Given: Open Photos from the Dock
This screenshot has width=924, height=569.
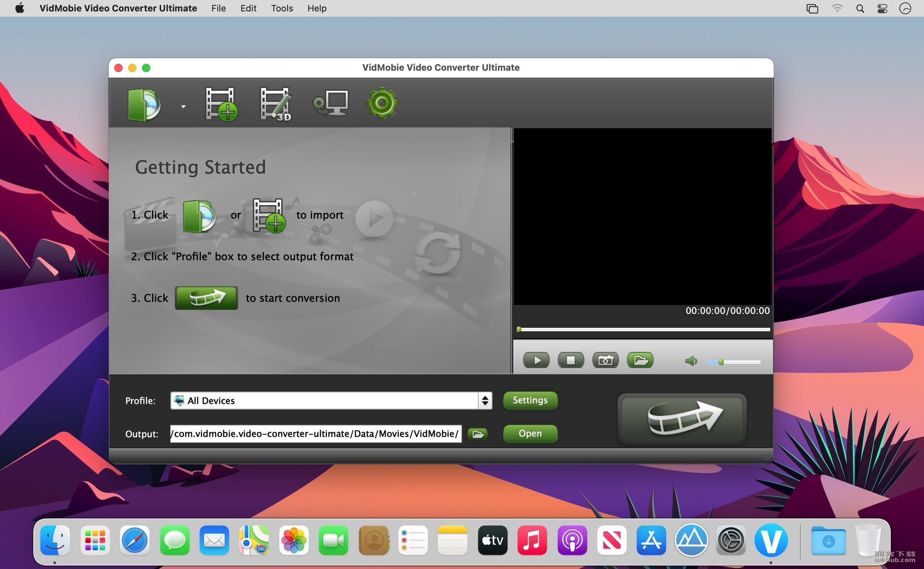Looking at the screenshot, I should (x=294, y=540).
